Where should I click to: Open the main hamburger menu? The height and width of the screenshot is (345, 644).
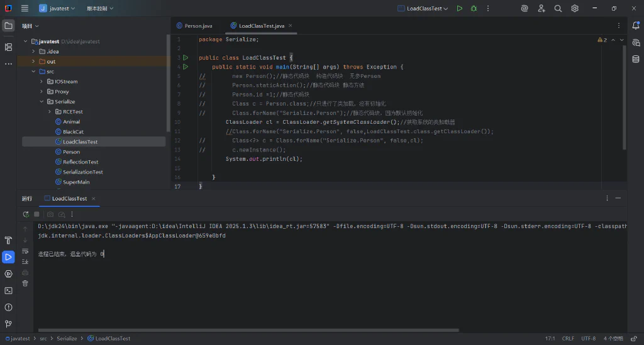(x=25, y=8)
